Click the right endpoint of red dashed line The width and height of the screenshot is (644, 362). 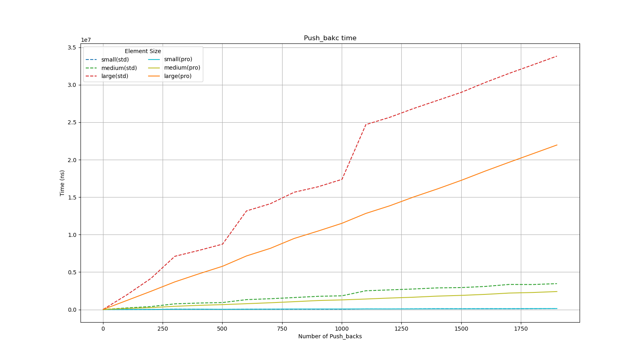pos(557,56)
